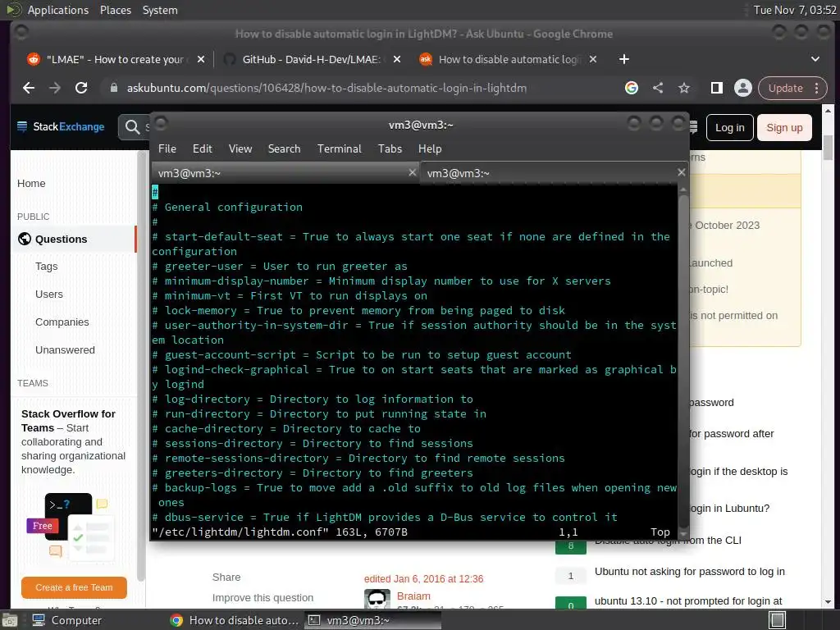This screenshot has height=630, width=840.
Task: Select Computer in the bottom taskbar
Action: [x=67, y=620]
